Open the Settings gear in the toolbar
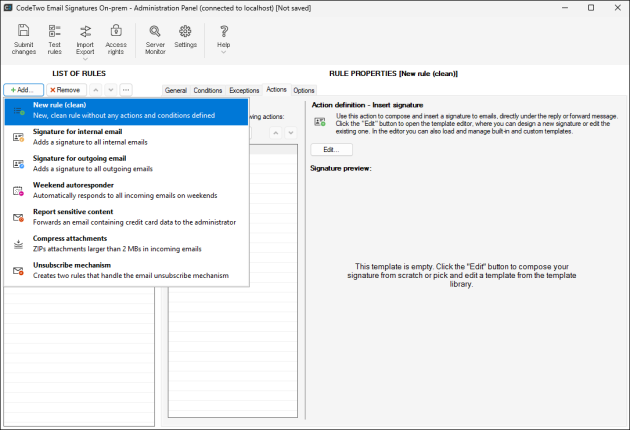 [x=185, y=38]
